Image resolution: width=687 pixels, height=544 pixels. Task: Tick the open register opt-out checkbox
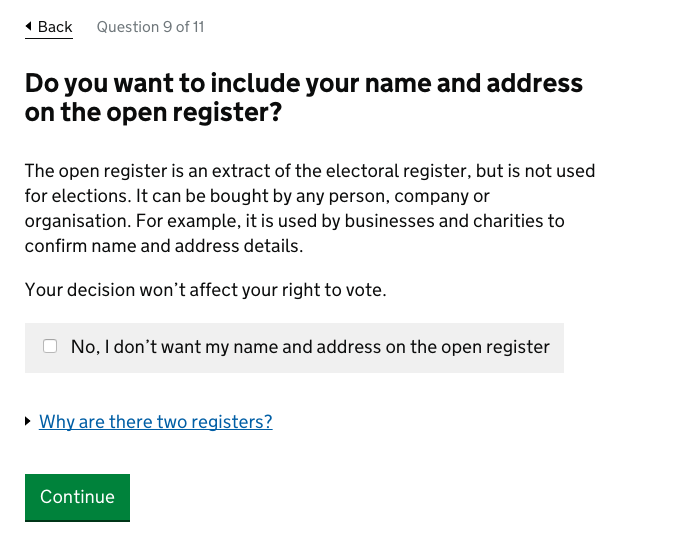[x=50, y=347]
